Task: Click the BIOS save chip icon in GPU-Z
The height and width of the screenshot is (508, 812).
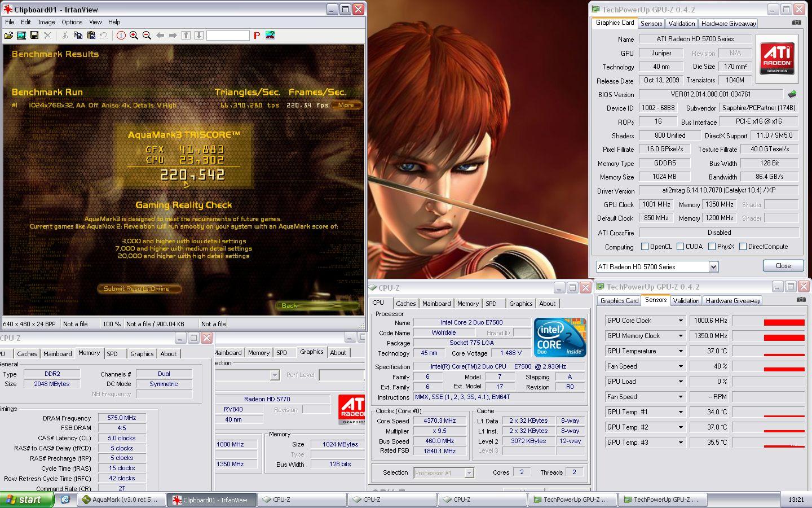Action: click(792, 94)
